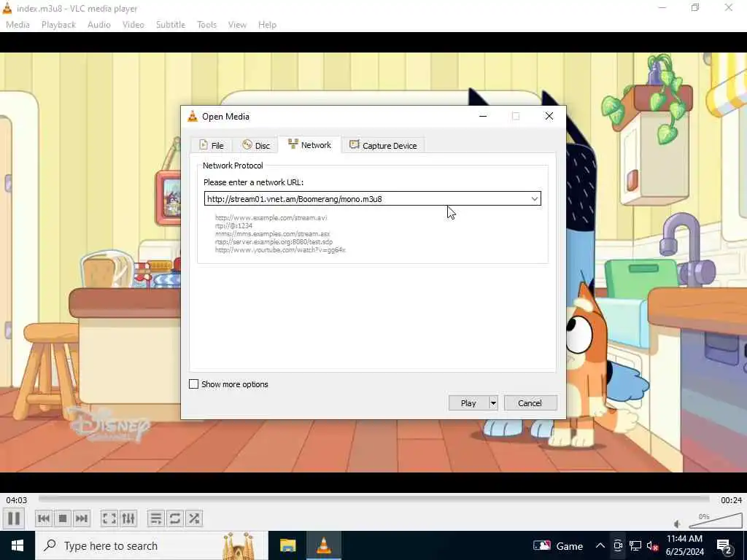Click the VLC cone icon in dialog title
This screenshot has width=747, height=560.
click(193, 116)
